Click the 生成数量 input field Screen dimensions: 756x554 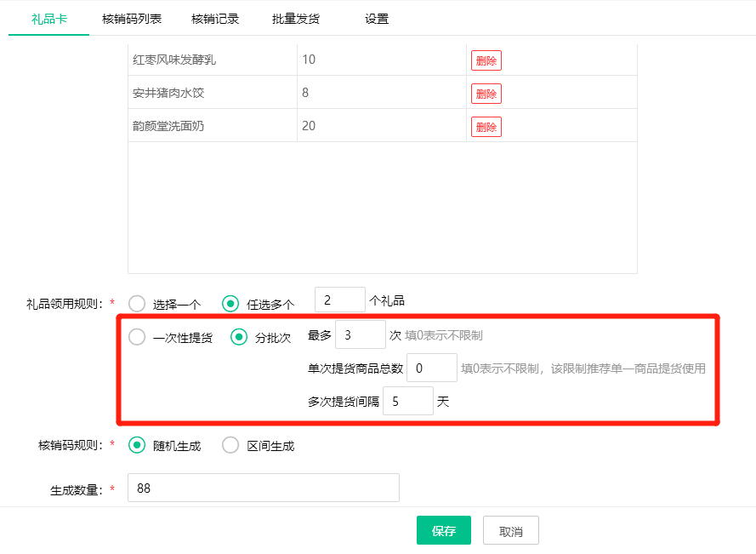tap(263, 488)
